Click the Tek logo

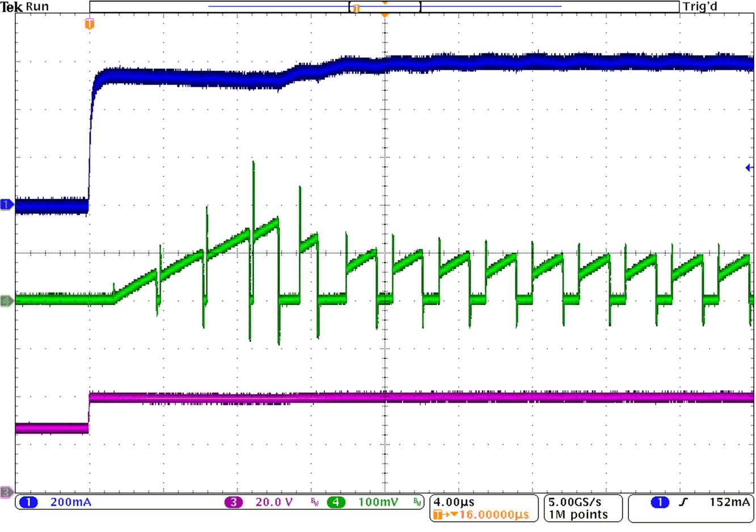pos(11,6)
